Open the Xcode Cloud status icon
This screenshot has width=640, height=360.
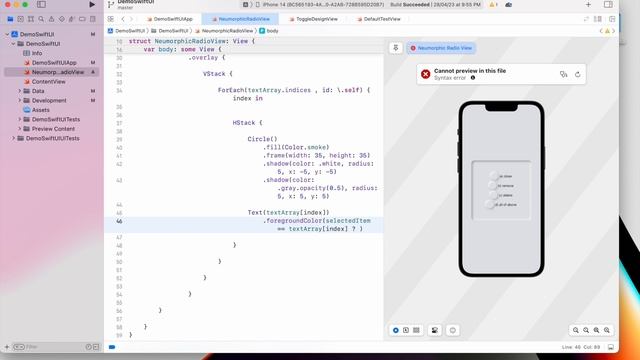click(509, 4)
